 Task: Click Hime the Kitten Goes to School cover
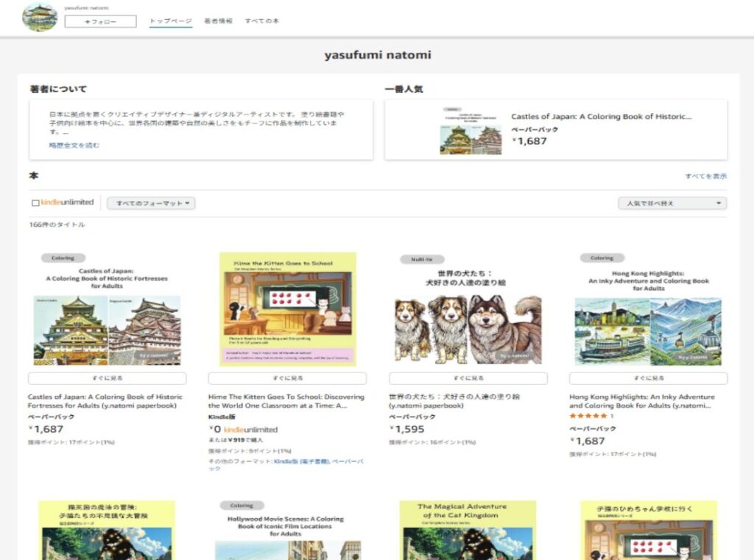tap(287, 309)
